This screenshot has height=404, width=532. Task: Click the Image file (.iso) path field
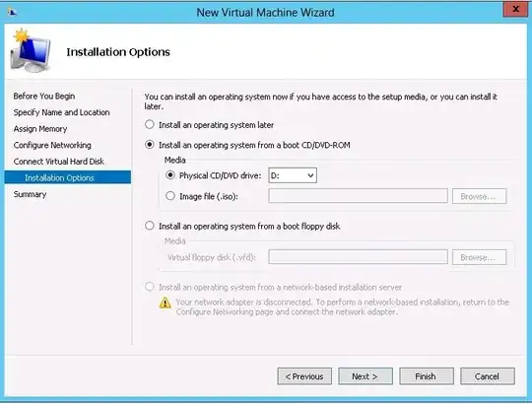pyautogui.click(x=358, y=196)
